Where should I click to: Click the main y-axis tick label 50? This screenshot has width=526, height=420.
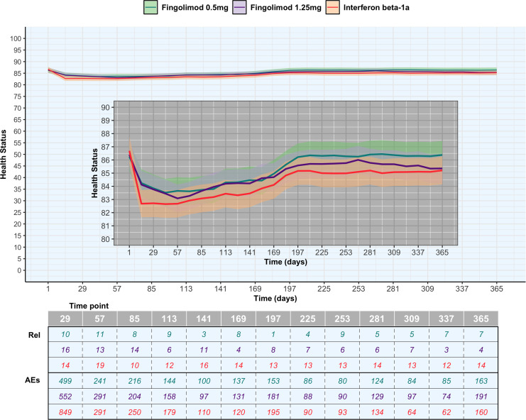pyautogui.click(x=17, y=155)
